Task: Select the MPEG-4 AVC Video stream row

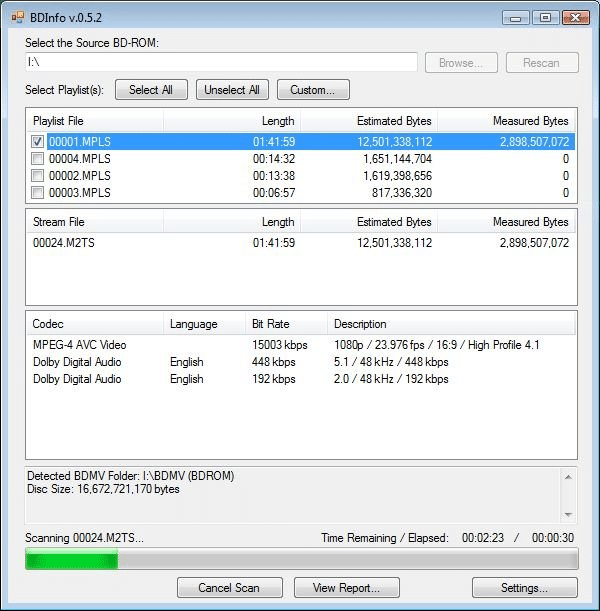Action: (x=301, y=345)
